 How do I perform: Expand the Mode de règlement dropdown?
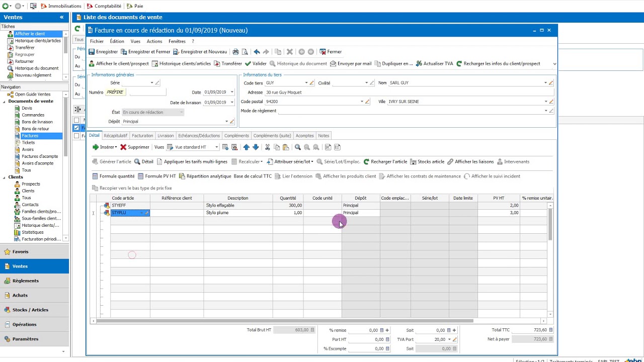pyautogui.click(x=545, y=111)
